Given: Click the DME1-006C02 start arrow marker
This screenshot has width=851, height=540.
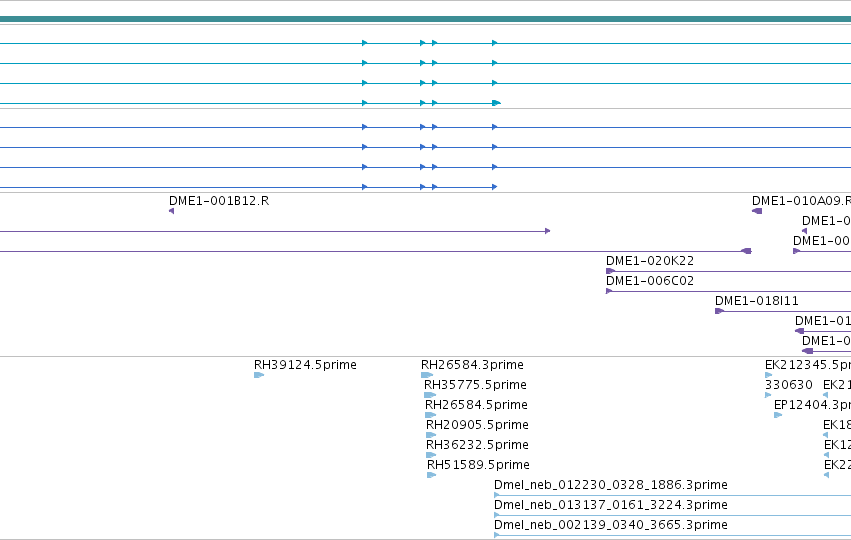Looking at the screenshot, I should point(609,291).
